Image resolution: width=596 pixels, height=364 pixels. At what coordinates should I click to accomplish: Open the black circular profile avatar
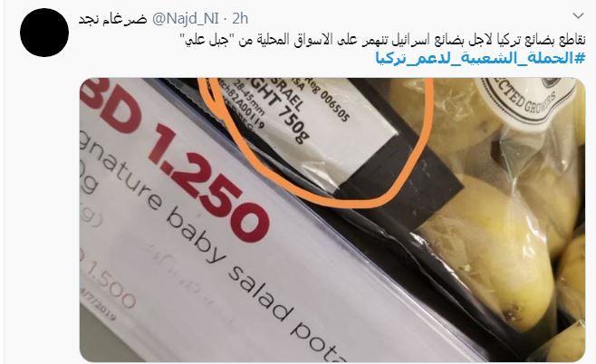[x=44, y=33]
